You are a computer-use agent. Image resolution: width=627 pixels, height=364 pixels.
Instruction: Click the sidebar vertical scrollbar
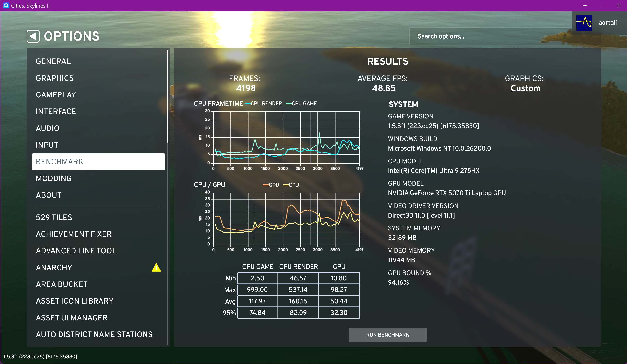click(168, 96)
